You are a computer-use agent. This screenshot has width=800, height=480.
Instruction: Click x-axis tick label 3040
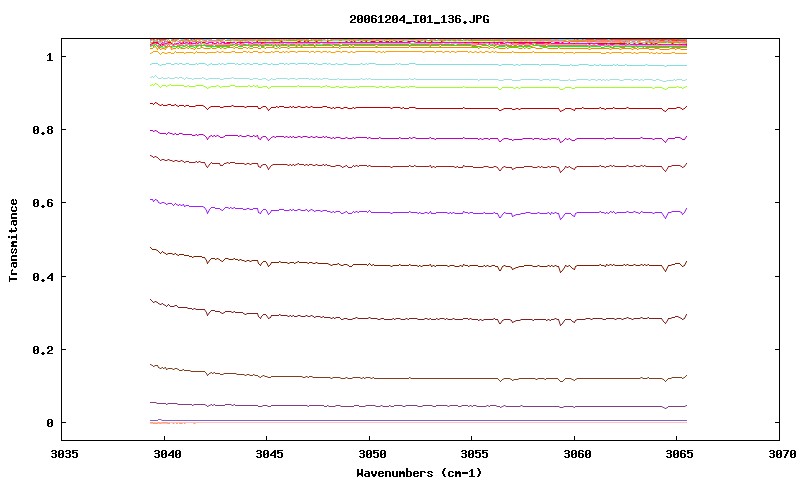point(167,454)
